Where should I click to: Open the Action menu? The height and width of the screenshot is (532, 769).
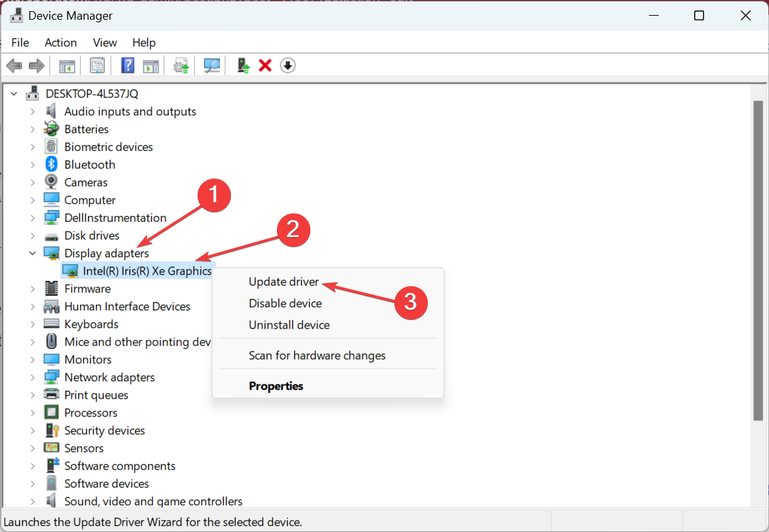(61, 43)
